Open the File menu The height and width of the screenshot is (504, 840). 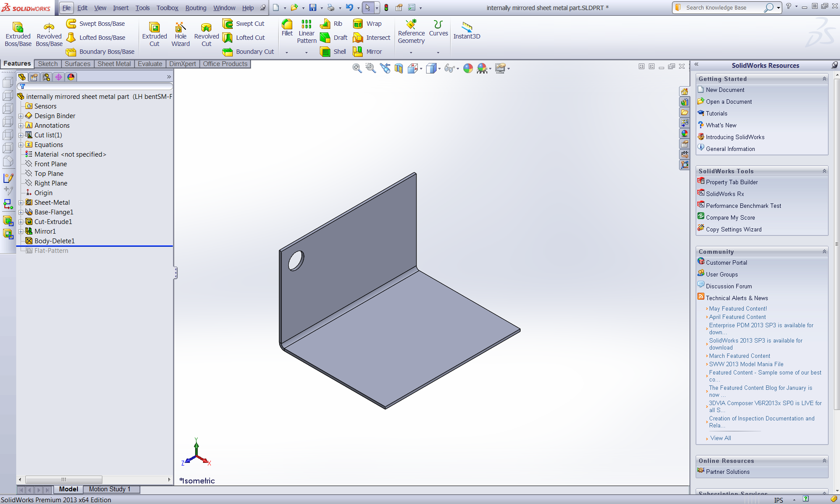pos(66,8)
